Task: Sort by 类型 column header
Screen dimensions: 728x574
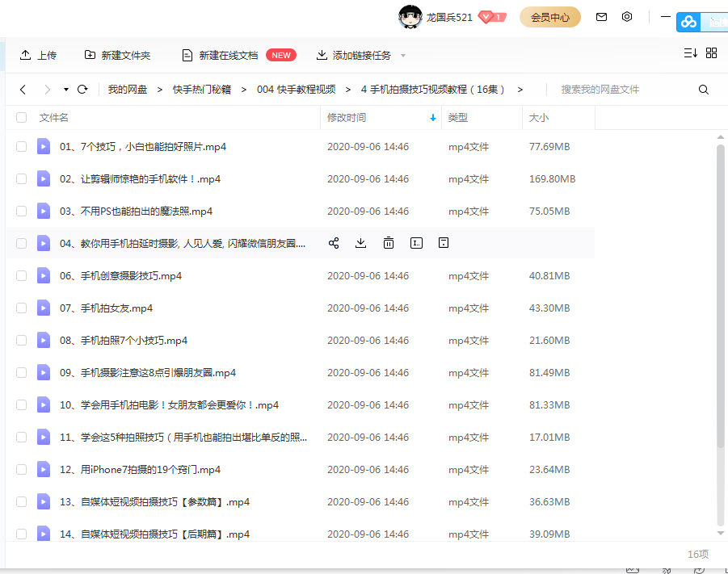Action: click(458, 117)
